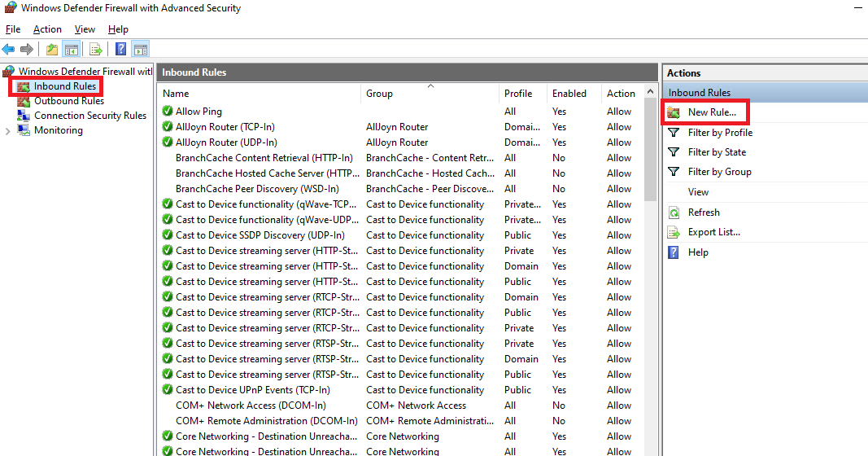Open Help via the blue question mark toolbar icon
868x456 pixels.
[120, 50]
